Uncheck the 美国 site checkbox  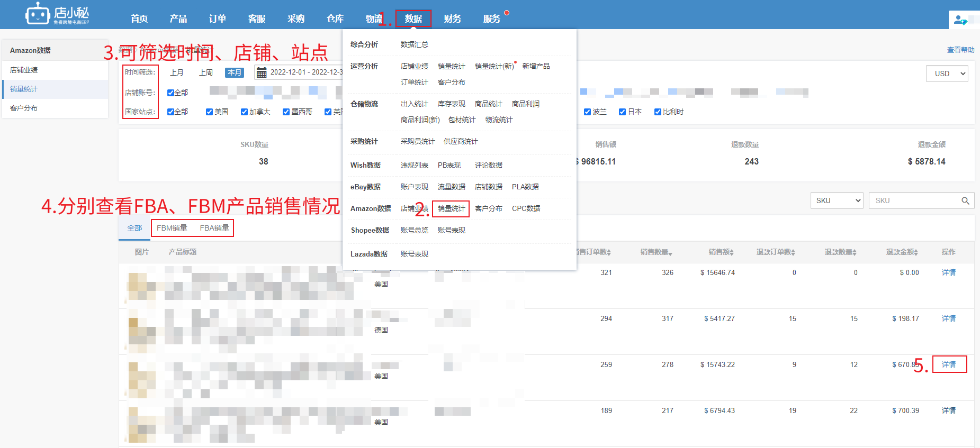pos(209,112)
